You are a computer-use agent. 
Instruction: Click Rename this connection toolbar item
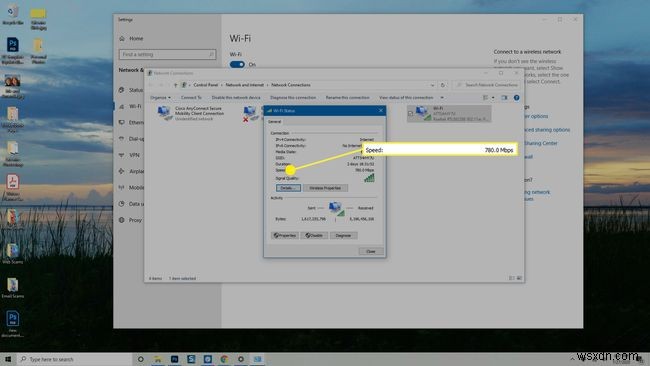click(347, 97)
